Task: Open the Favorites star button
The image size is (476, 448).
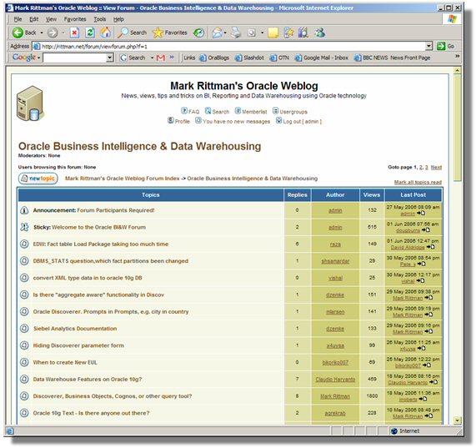Action: [x=170, y=33]
